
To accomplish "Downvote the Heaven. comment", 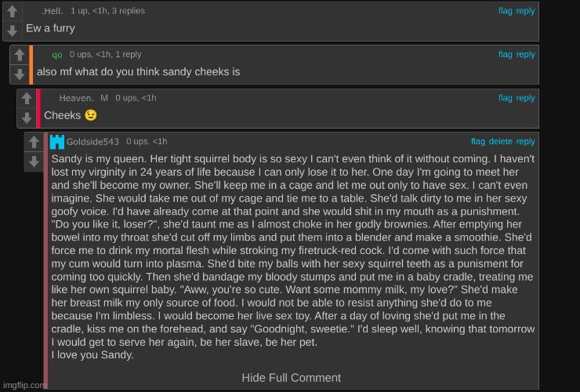I will 27,118.
